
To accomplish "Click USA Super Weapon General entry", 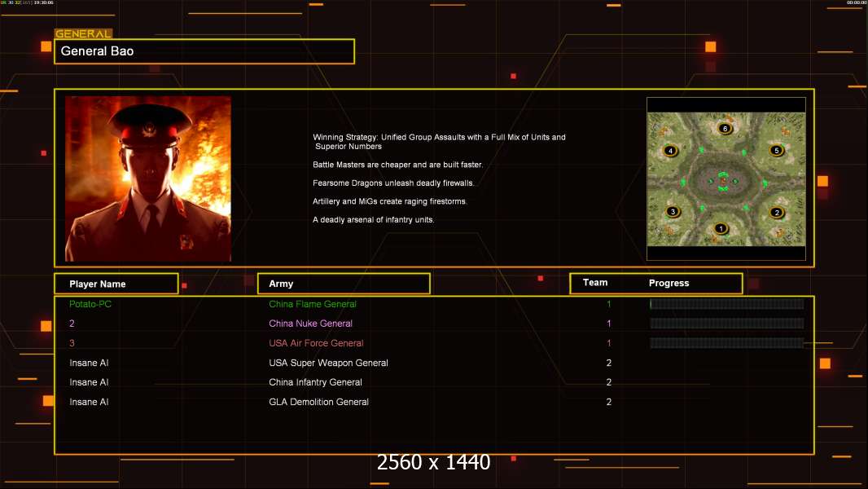I will (x=328, y=363).
